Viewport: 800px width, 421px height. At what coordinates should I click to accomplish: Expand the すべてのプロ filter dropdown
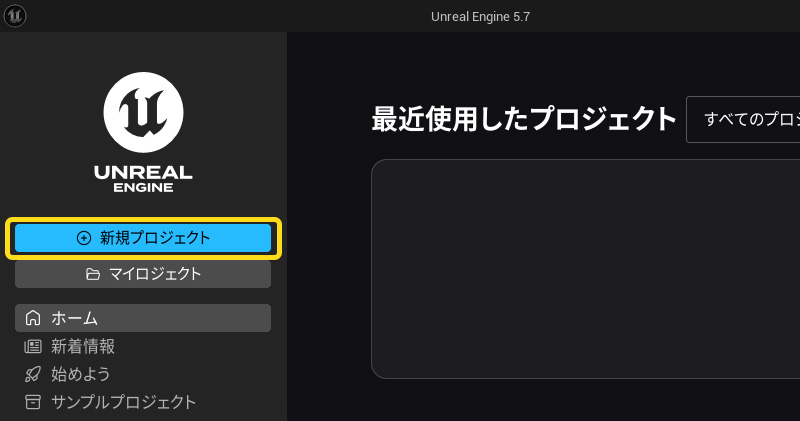click(745, 119)
